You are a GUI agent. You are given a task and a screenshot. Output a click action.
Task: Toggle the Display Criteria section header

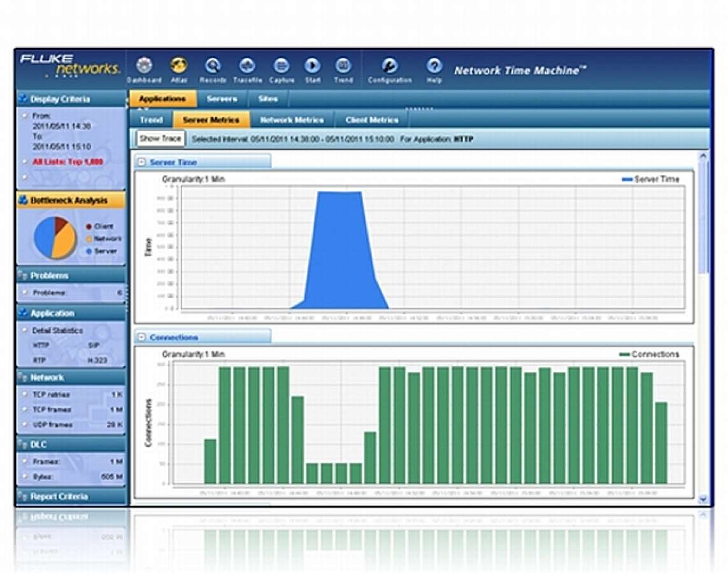point(71,99)
